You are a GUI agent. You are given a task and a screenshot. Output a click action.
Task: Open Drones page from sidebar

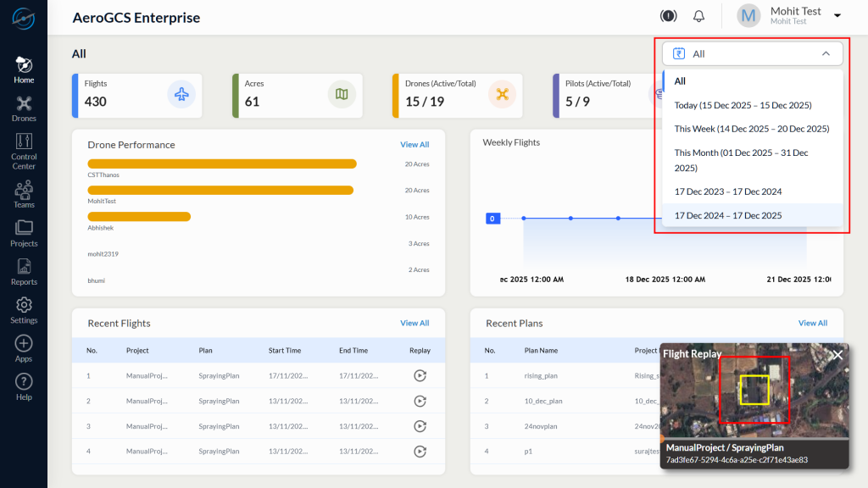tap(24, 108)
